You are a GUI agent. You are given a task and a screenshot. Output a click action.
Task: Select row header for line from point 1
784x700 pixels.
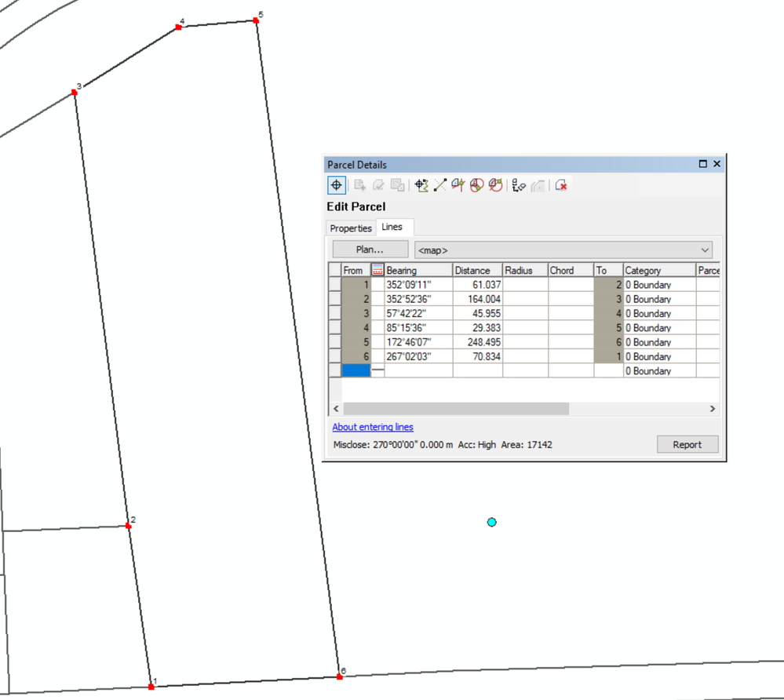click(x=335, y=285)
